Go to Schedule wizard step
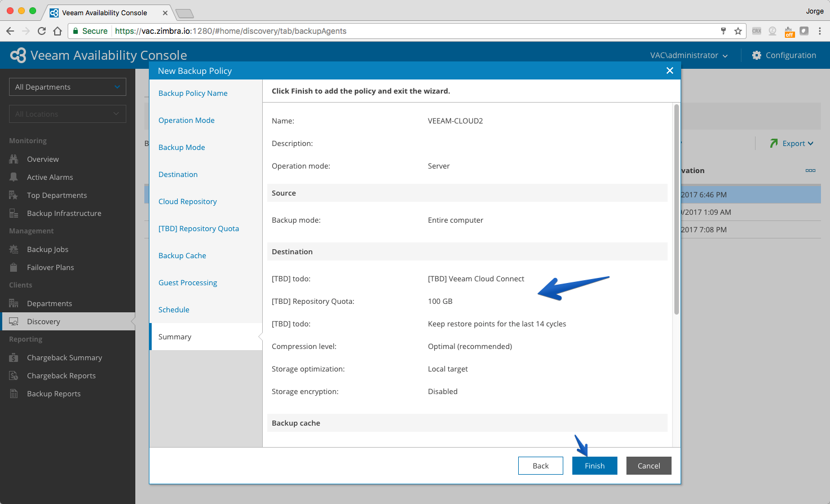This screenshot has height=504, width=830. pos(174,310)
